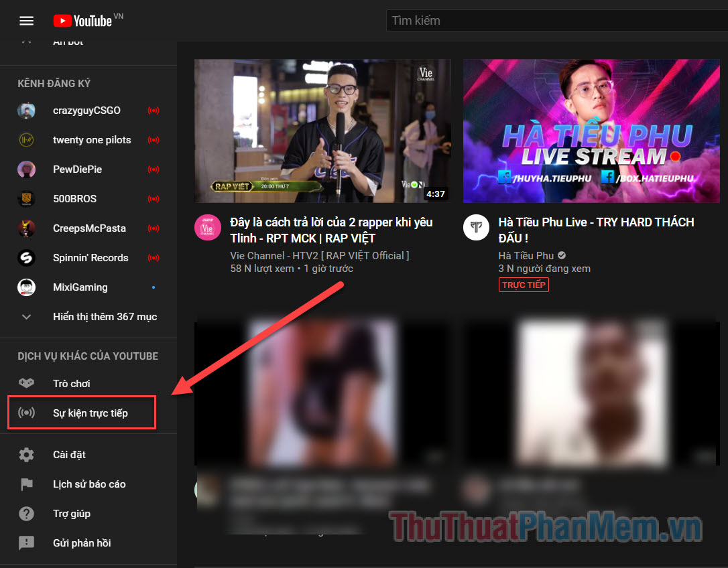Open blurred left video thumbnail in second row
This screenshot has width=728, height=568.
click(322, 393)
